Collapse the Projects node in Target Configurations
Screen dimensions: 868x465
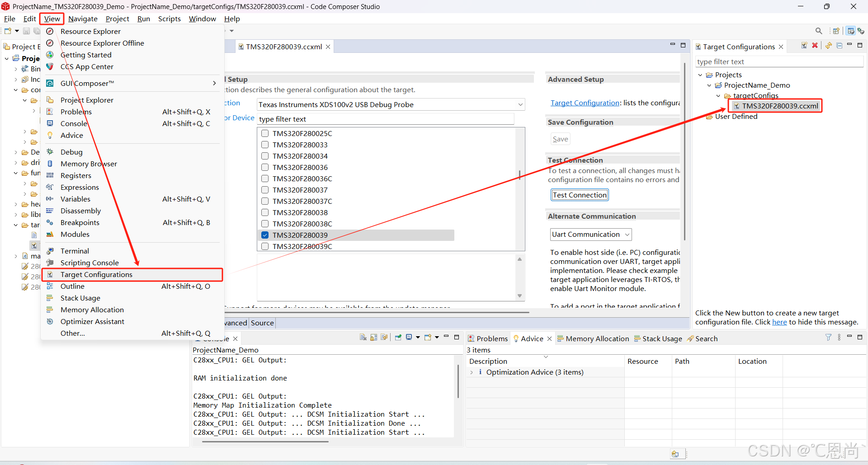[x=700, y=75]
